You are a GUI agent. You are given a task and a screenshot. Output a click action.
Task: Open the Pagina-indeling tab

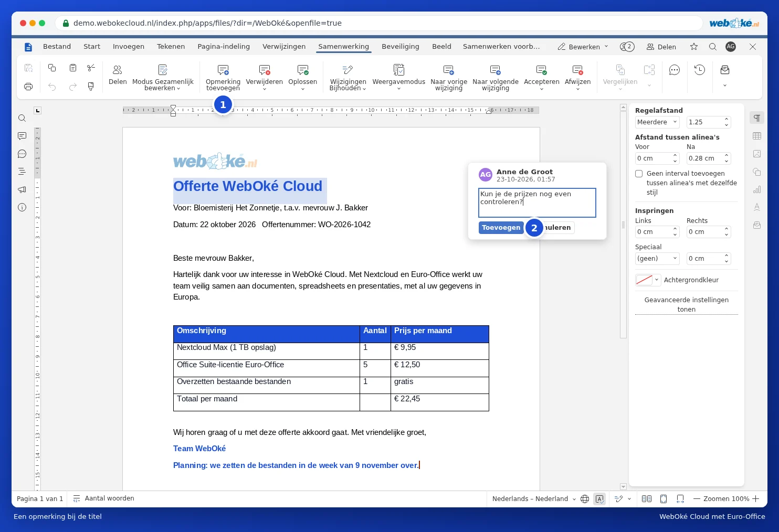(x=224, y=47)
